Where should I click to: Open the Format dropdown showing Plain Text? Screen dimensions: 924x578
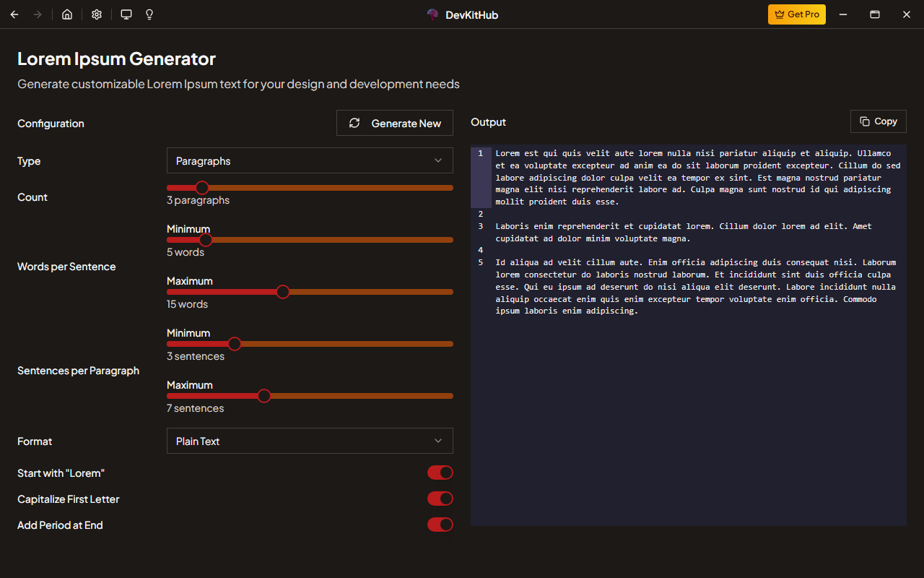click(310, 441)
